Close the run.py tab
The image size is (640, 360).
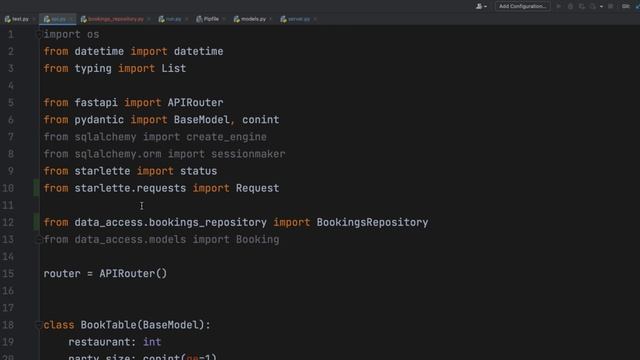coord(187,19)
